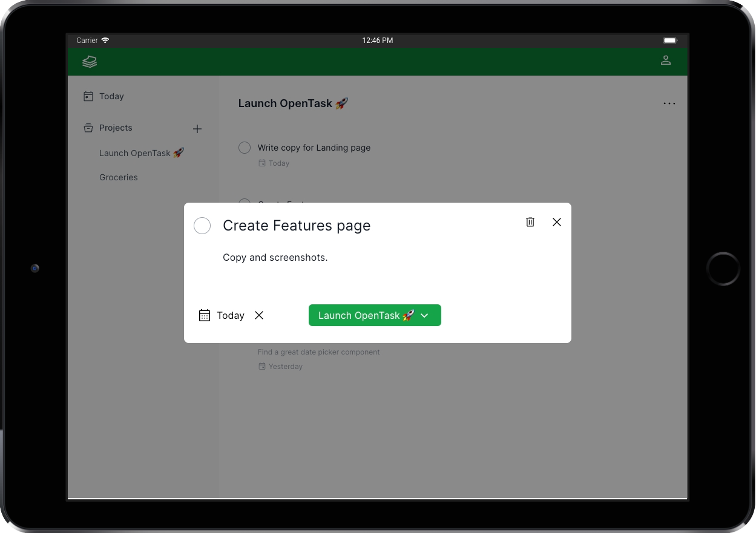Open the ellipsis options menu for Launch OpenTask

pyautogui.click(x=669, y=103)
